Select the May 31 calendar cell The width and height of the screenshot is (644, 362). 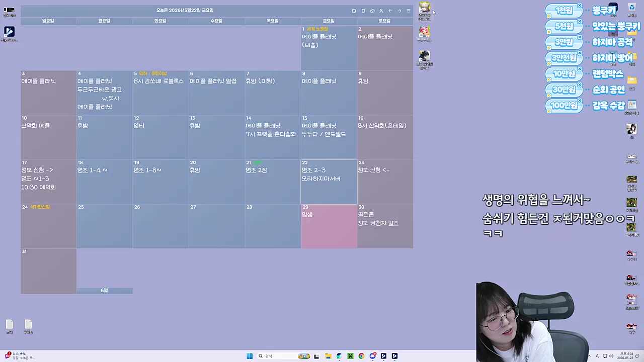[48, 270]
